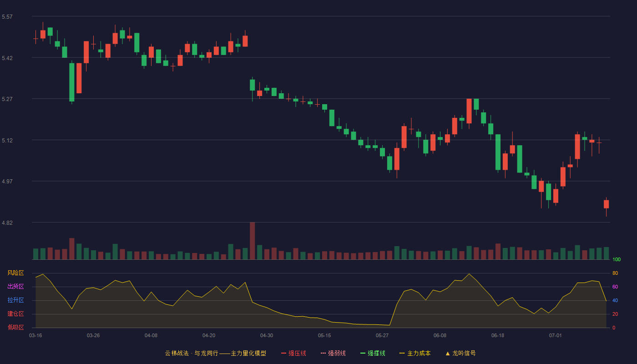Toggle the 主力成本 legend entry
Viewport: 637px width, 364px height.
415,353
